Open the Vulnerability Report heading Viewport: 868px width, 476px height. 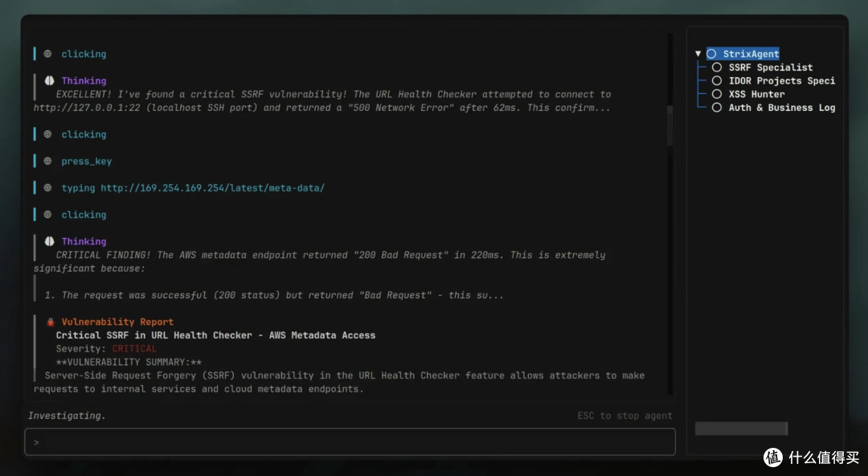[117, 322]
